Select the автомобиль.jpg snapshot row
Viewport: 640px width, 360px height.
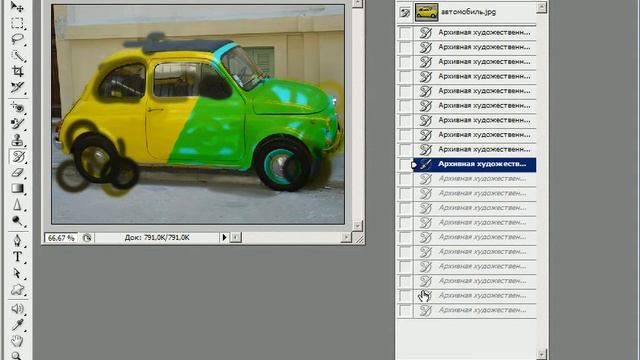click(x=466, y=12)
